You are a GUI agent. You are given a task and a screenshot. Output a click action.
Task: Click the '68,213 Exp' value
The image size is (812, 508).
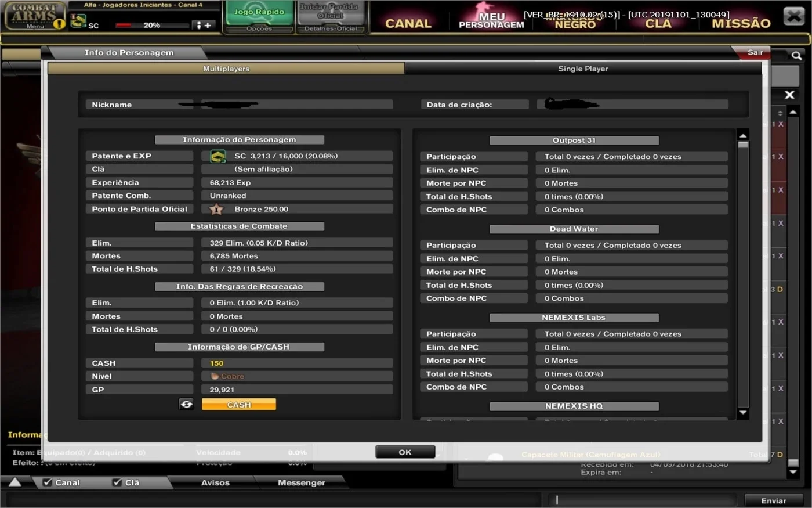point(230,182)
